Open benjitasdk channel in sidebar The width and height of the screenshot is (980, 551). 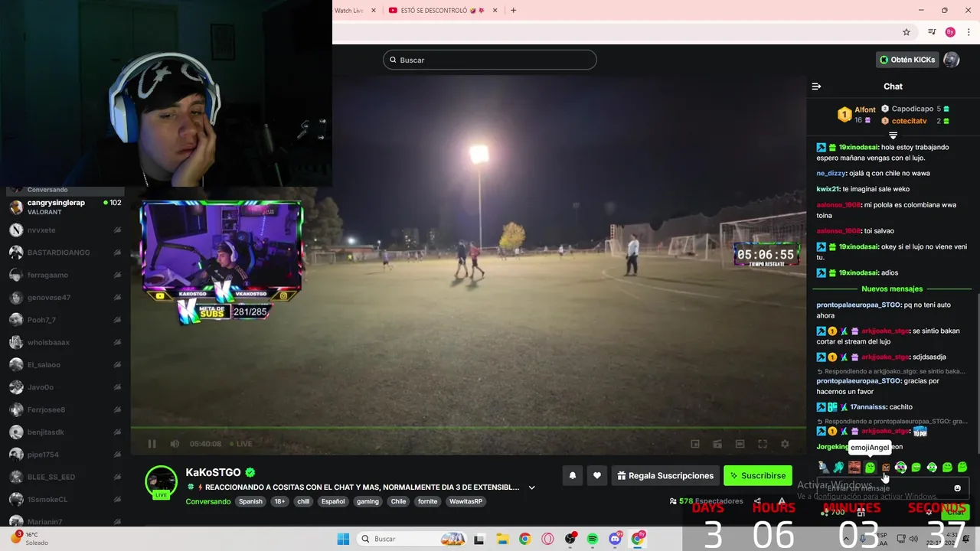click(65, 432)
